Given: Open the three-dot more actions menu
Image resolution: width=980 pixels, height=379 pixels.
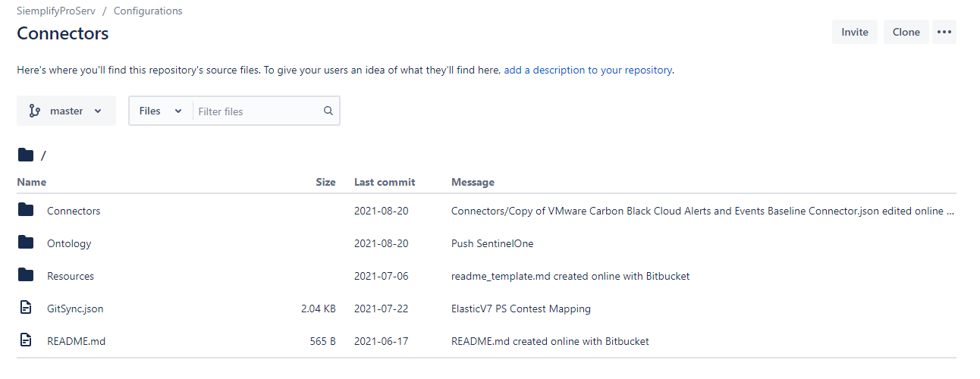Looking at the screenshot, I should [944, 32].
